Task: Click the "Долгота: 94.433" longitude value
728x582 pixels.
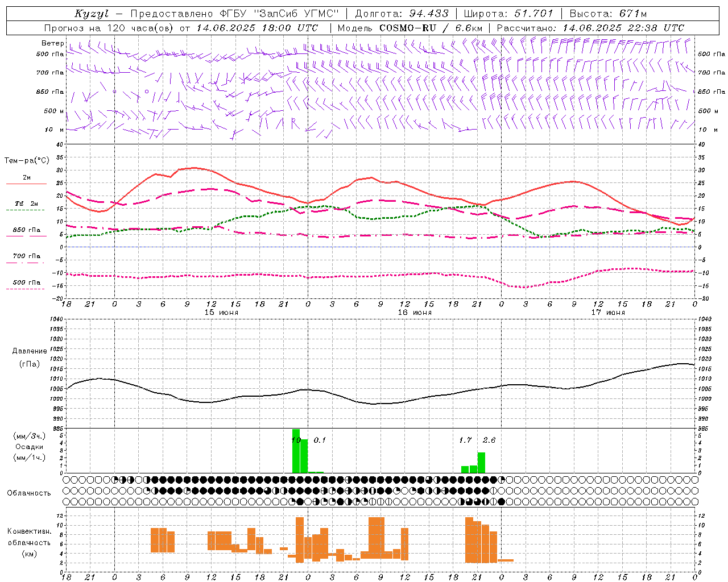Action: (x=402, y=14)
